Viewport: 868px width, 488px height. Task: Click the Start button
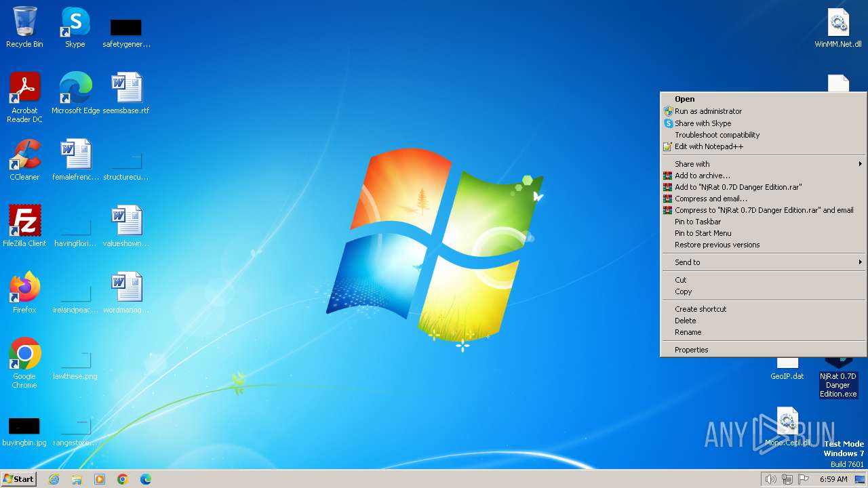[18, 479]
